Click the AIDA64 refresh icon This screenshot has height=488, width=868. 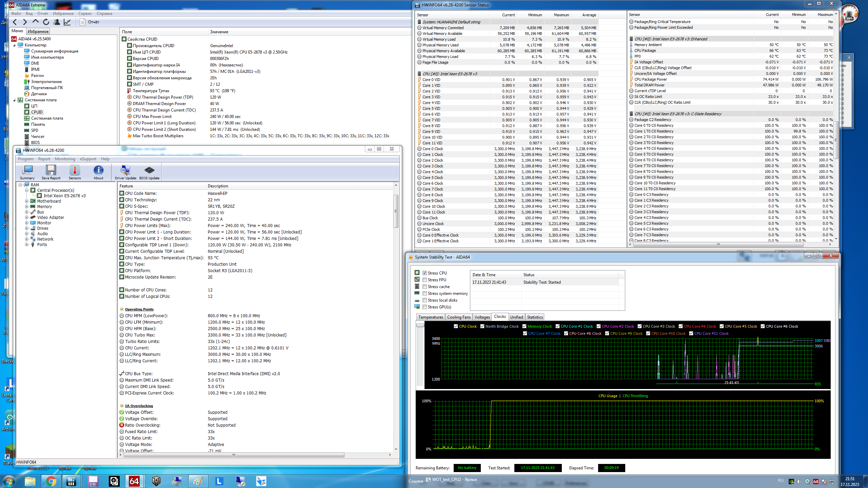(x=46, y=22)
